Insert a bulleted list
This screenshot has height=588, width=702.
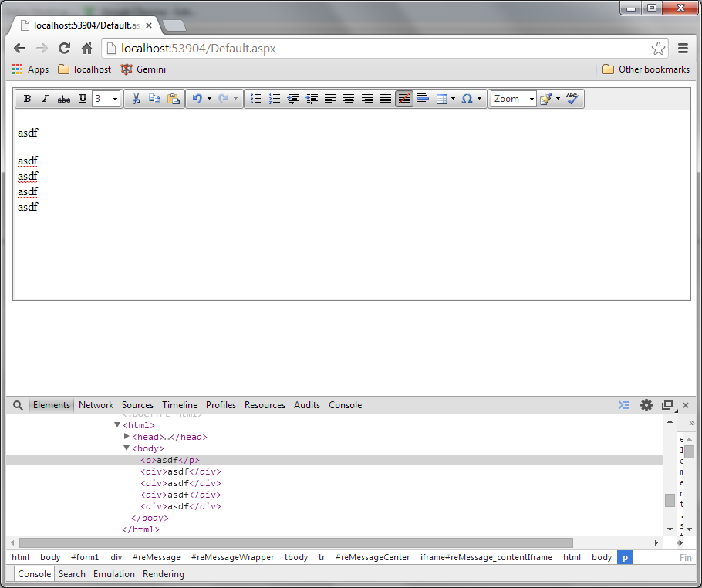click(x=256, y=99)
